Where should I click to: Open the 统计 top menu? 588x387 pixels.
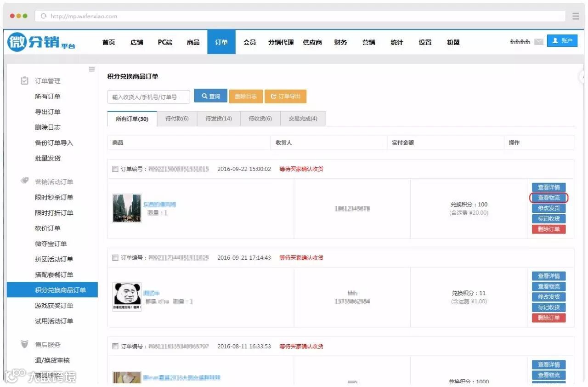tap(397, 42)
